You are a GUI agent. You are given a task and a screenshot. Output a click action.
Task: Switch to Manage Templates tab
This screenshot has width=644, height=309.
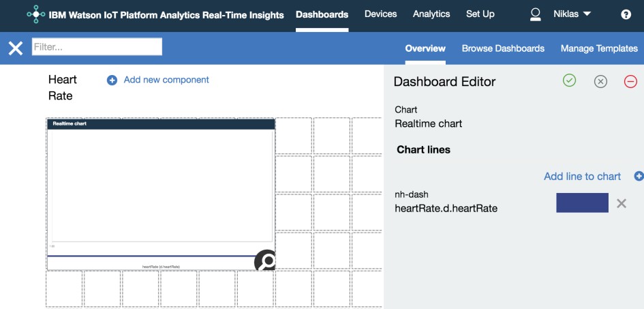599,48
